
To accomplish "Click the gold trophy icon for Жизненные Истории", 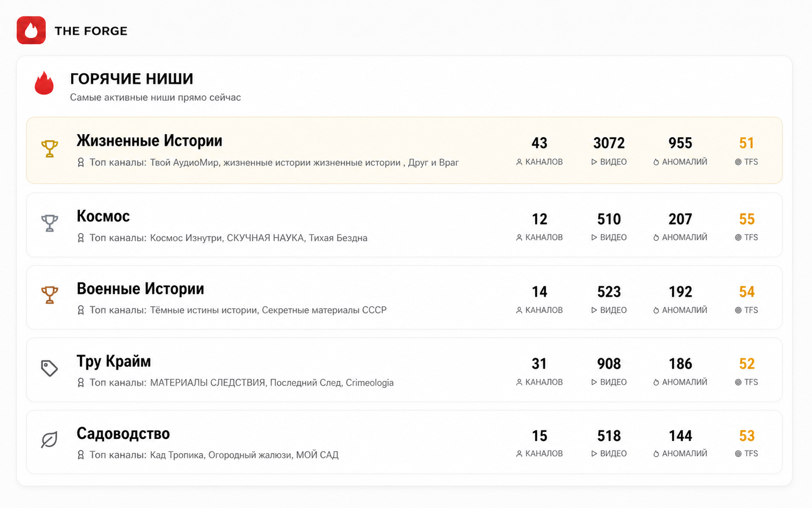I will pyautogui.click(x=50, y=149).
